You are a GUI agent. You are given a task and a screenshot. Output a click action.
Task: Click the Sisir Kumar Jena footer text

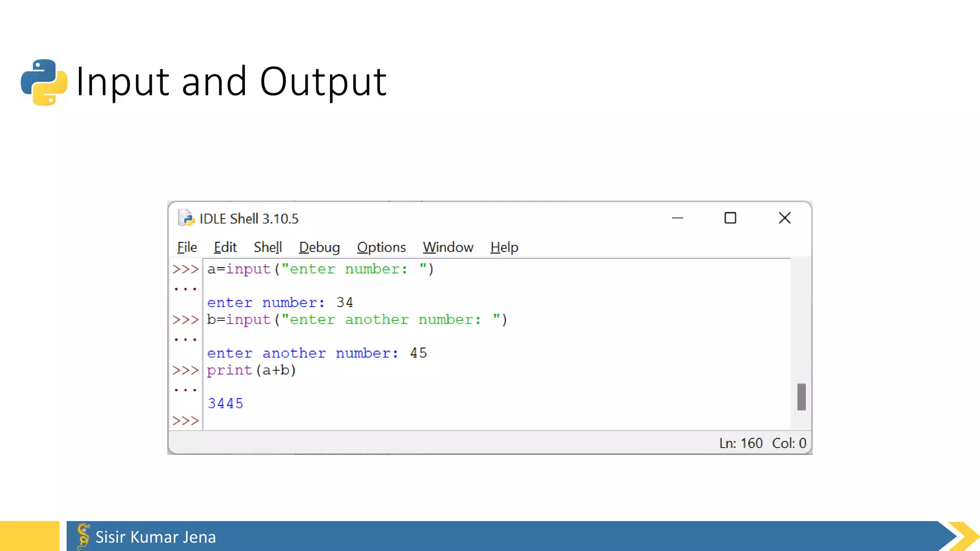point(156,537)
